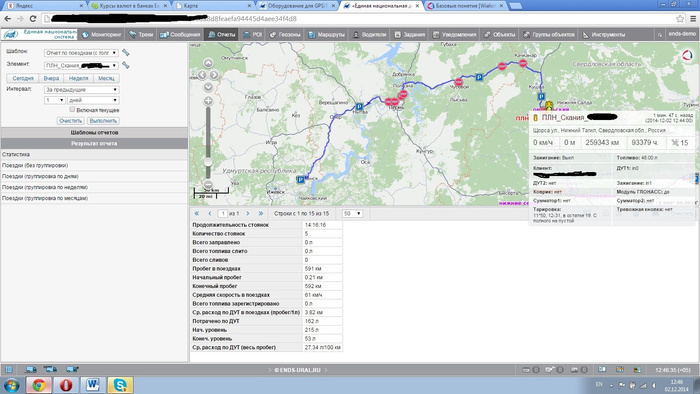
Task: Switch to Группы объектов tab
Action: click(549, 34)
